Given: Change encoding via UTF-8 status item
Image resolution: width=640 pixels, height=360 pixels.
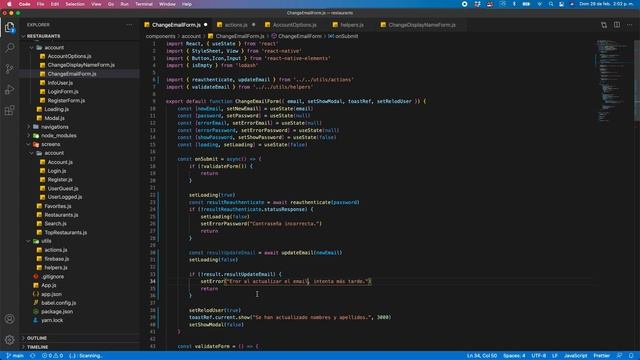Looking at the screenshot, I should [x=538, y=356].
